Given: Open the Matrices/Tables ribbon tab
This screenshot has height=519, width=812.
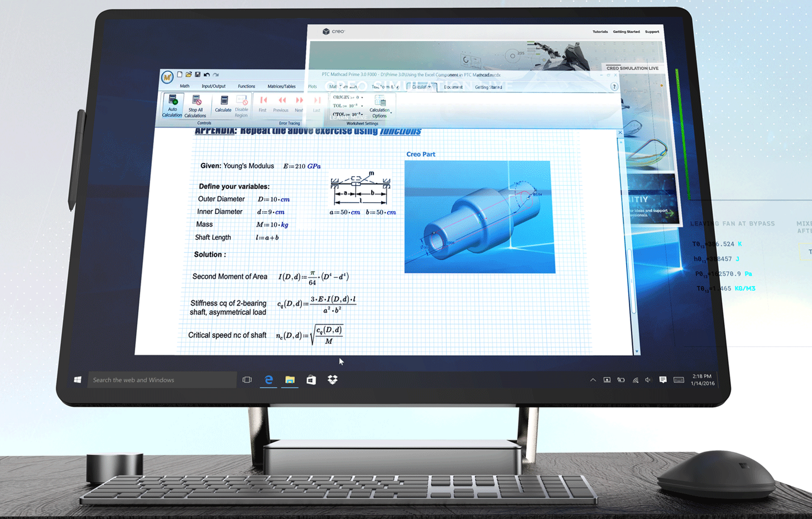Looking at the screenshot, I should (x=281, y=86).
